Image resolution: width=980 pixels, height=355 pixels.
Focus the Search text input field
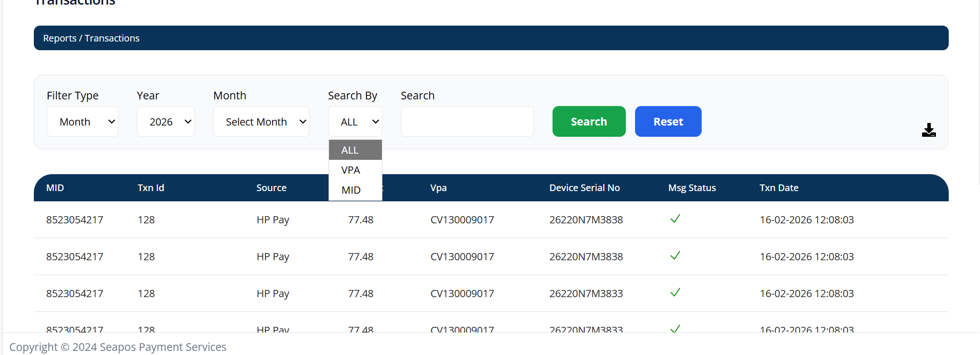(467, 121)
